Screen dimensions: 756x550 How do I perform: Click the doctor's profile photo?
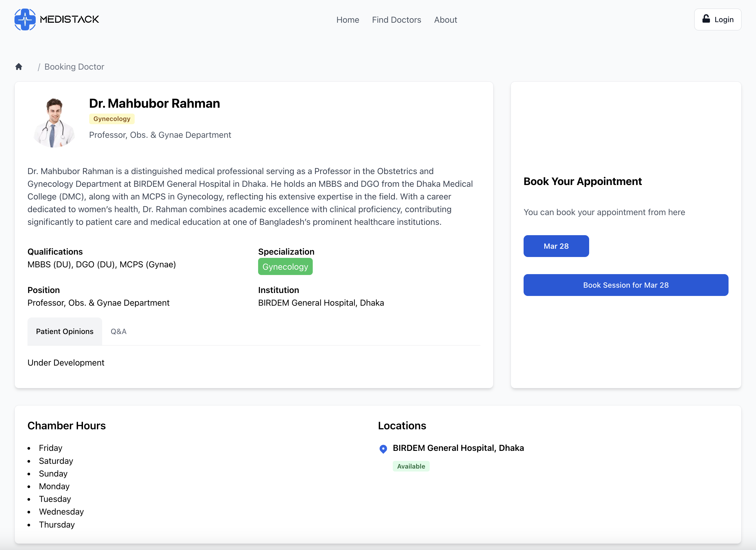click(x=54, y=122)
